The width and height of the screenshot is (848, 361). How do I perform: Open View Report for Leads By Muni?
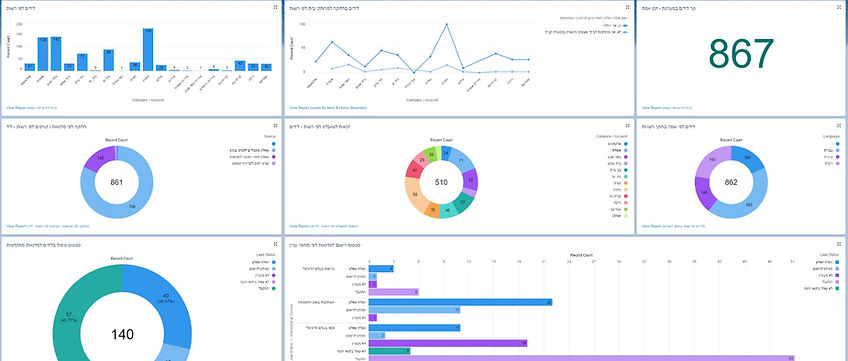pyautogui.click(x=328, y=108)
